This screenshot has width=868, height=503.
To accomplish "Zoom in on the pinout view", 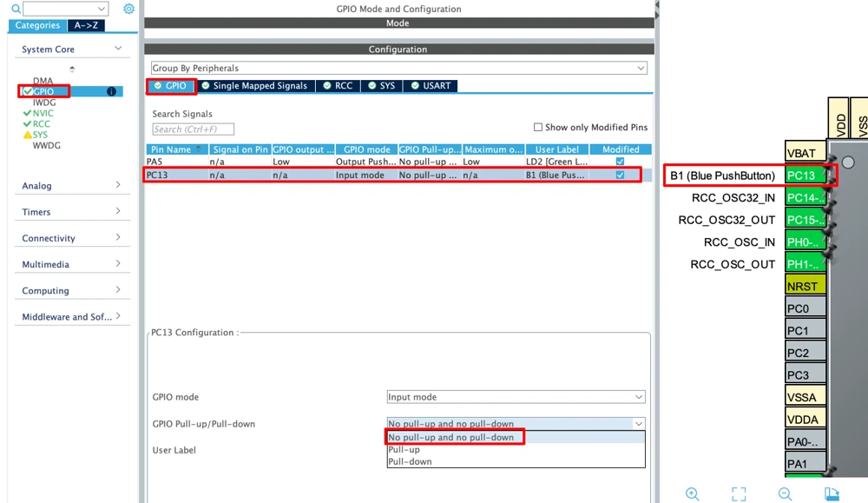I will 692,493.
